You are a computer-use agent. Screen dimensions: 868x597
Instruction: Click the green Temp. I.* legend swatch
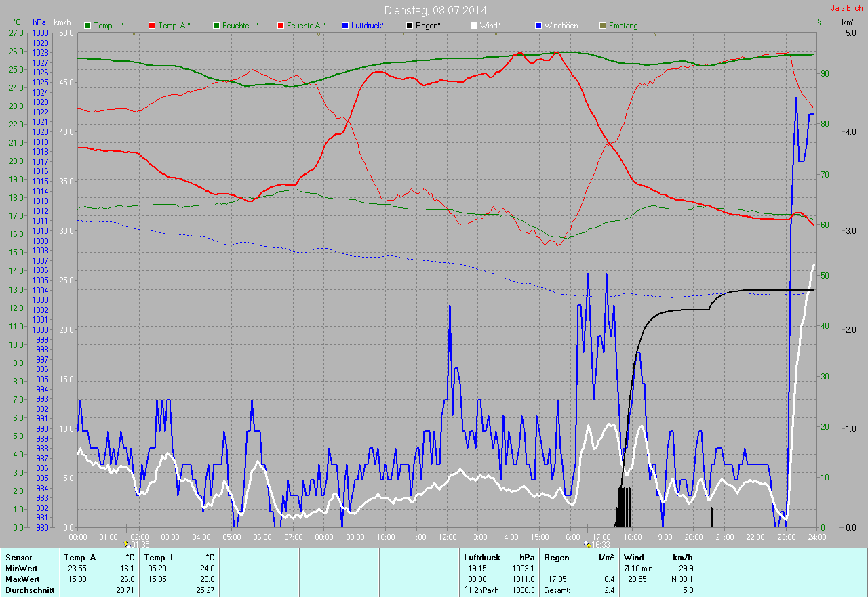[x=87, y=26]
